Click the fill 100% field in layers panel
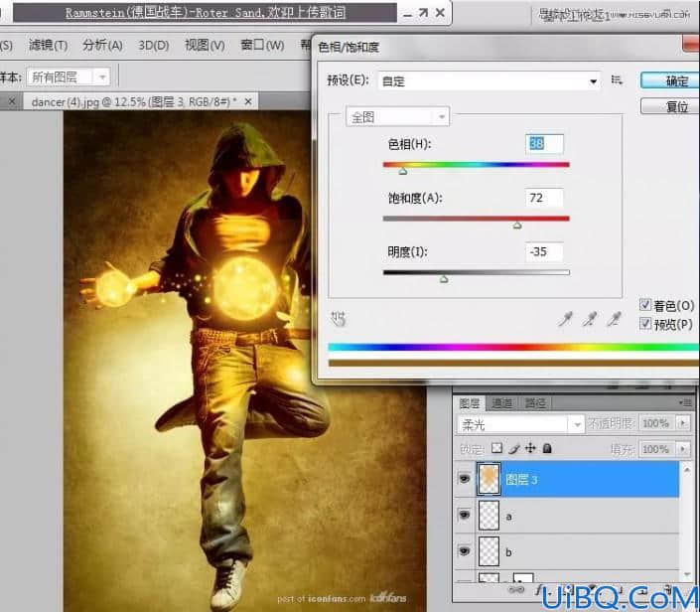This screenshot has width=700, height=612. coord(657,448)
